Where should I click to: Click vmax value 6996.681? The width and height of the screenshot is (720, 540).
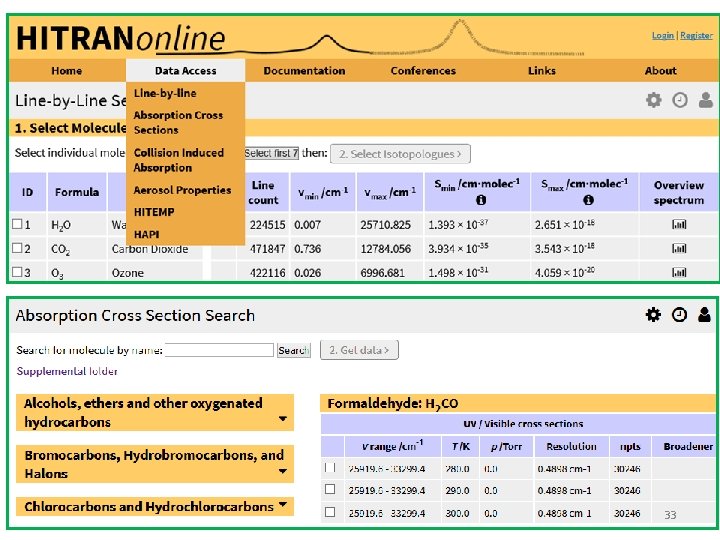pyautogui.click(x=382, y=273)
